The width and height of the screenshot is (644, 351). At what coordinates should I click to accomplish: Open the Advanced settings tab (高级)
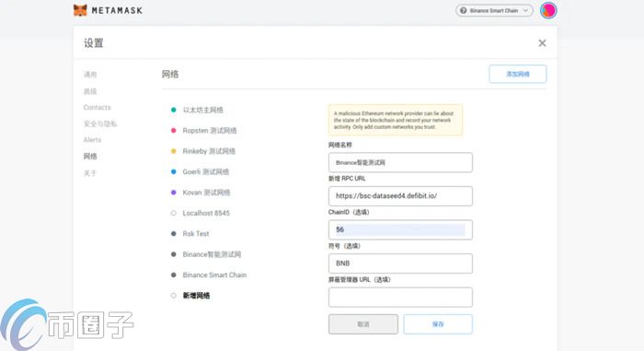click(90, 91)
